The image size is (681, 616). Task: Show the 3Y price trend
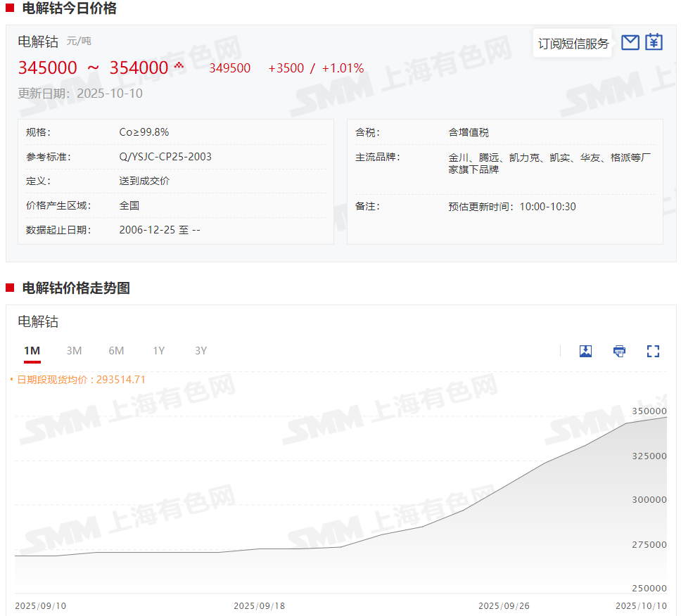201,351
